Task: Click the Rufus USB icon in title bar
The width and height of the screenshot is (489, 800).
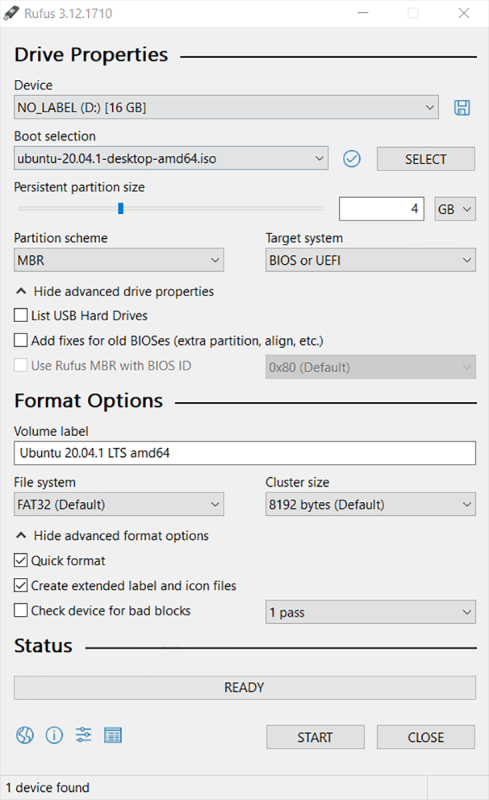Action: point(11,13)
